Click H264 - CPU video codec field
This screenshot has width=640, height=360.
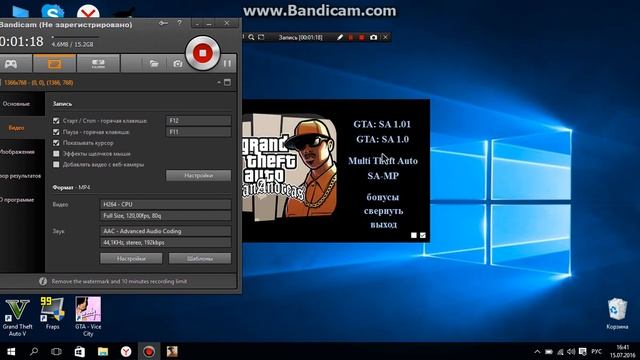pos(165,204)
